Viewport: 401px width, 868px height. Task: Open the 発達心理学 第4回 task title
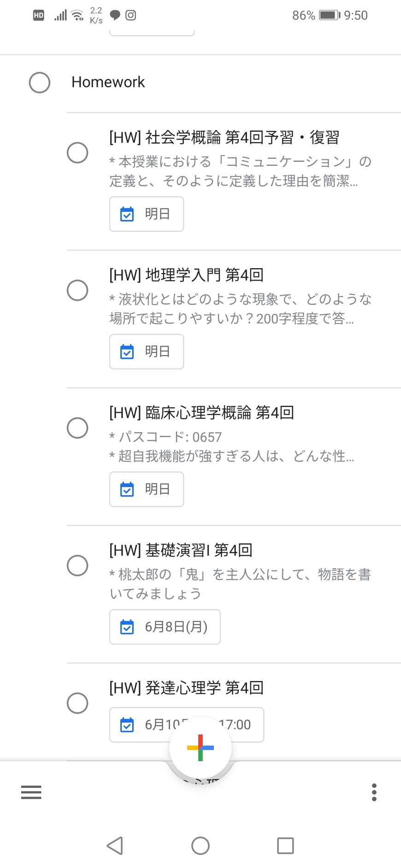tap(186, 688)
